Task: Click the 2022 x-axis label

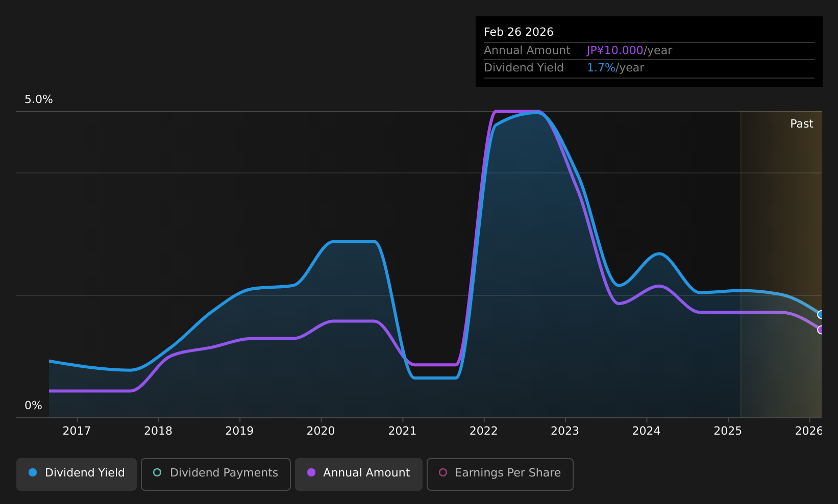Action: (484, 431)
